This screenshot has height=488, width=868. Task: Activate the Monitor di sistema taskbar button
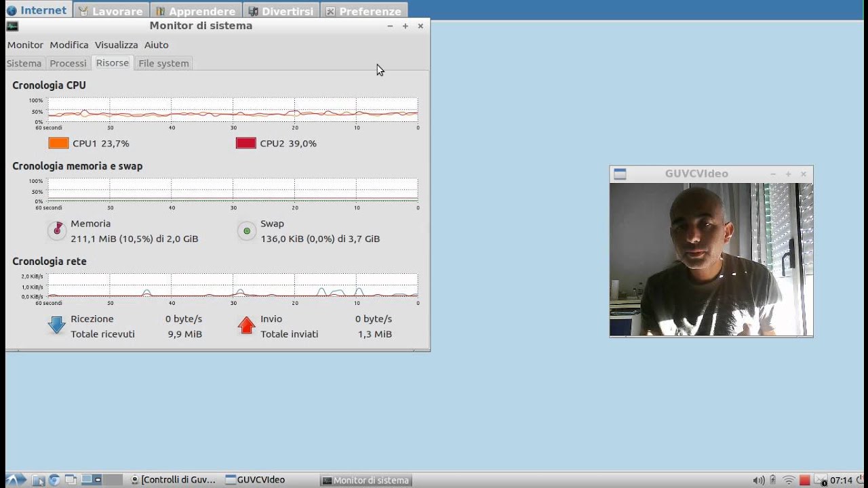(x=366, y=480)
